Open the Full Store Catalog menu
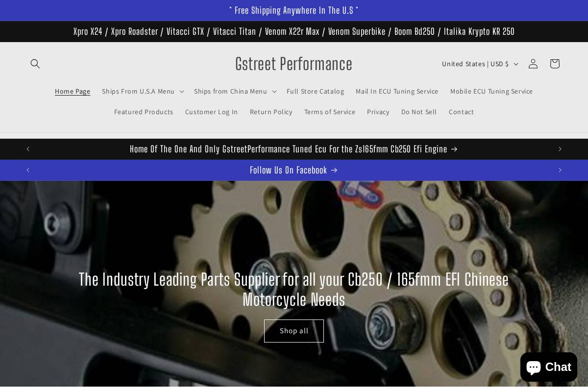This screenshot has width=588, height=392. coord(315,91)
